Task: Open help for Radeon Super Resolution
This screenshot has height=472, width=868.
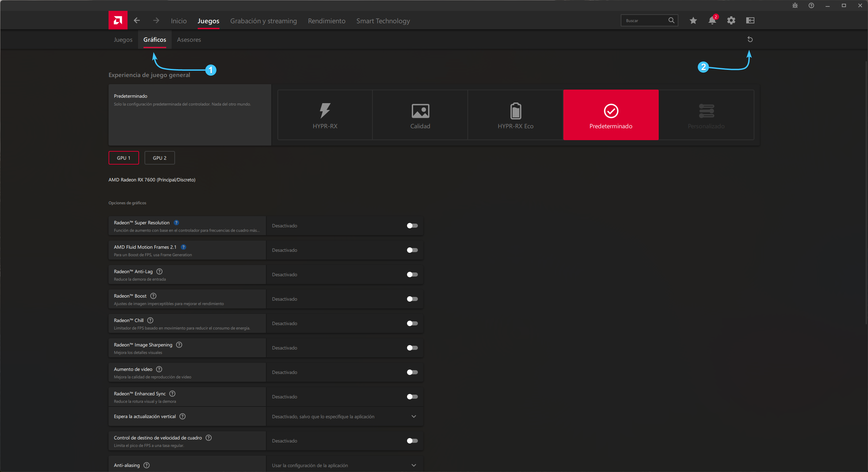Action: coord(176,223)
